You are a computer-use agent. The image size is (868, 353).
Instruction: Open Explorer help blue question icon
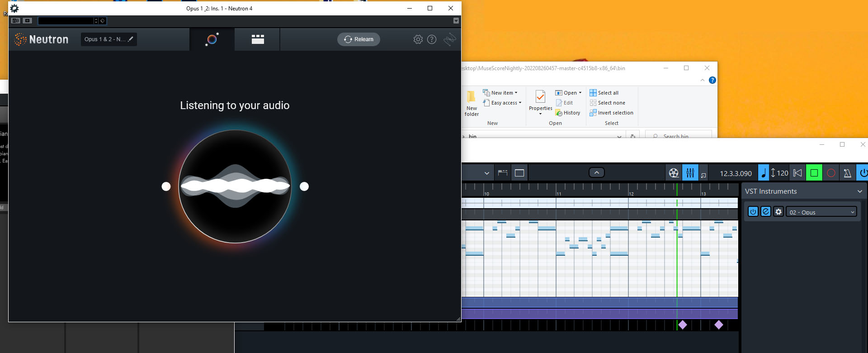click(x=712, y=80)
